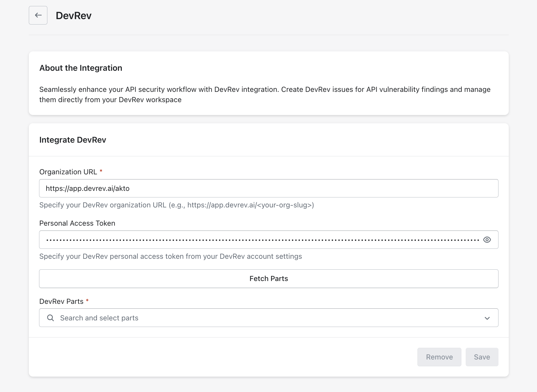
Task: Click the Organization URL field label
Action: click(68, 172)
